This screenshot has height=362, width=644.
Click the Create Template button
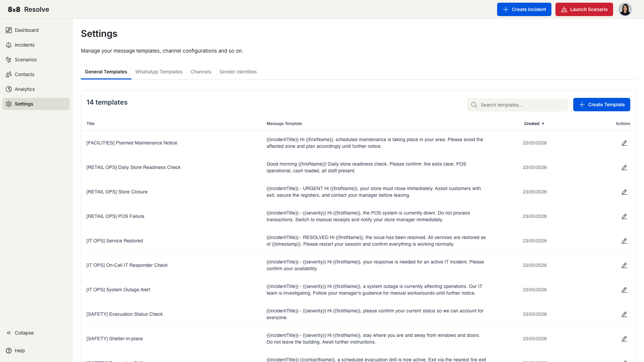[601, 105]
